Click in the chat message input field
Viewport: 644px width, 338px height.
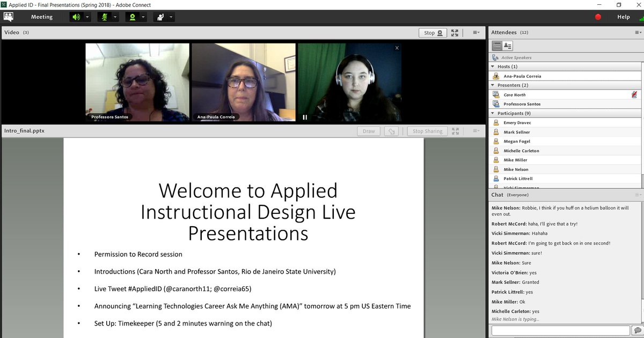point(560,330)
